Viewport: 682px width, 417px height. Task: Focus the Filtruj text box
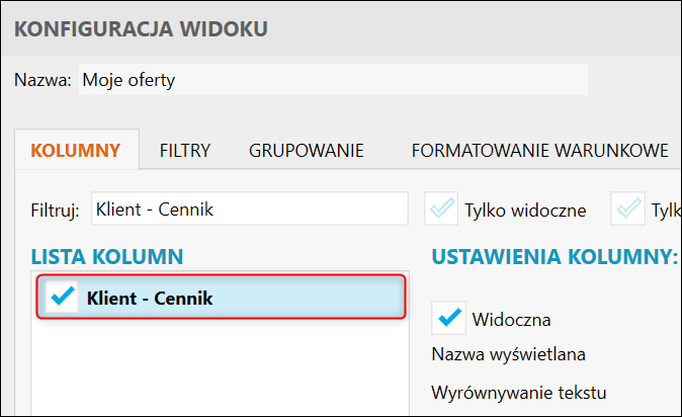(249, 209)
